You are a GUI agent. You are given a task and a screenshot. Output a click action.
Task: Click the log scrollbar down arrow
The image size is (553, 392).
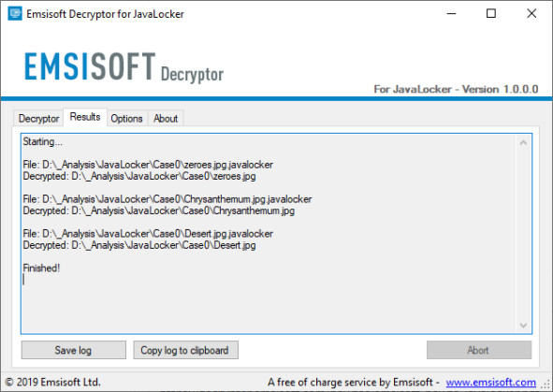(523, 325)
